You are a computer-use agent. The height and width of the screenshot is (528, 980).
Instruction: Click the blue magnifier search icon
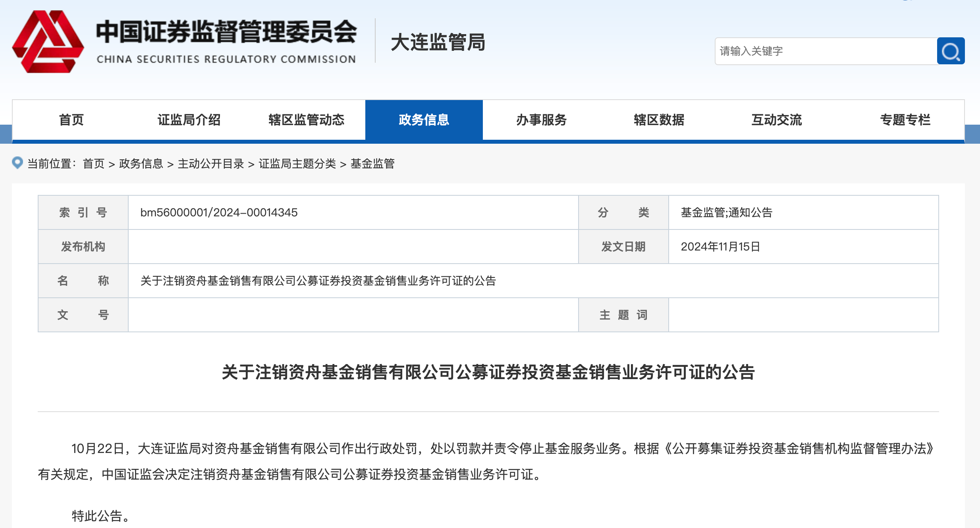point(950,51)
